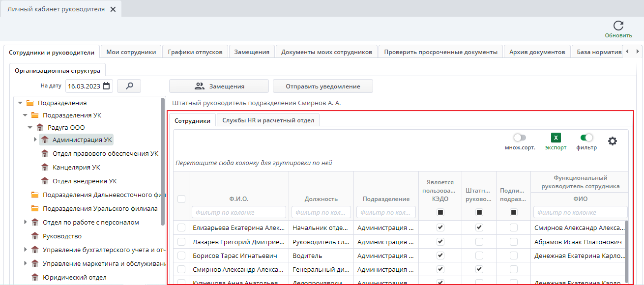Toggle the множ.сорт. switch
This screenshot has width=644, height=285.
point(520,138)
